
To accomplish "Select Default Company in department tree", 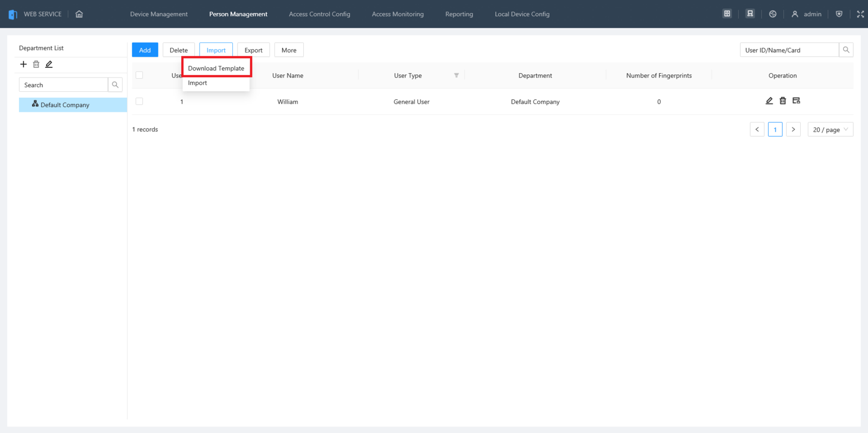I will coord(65,105).
